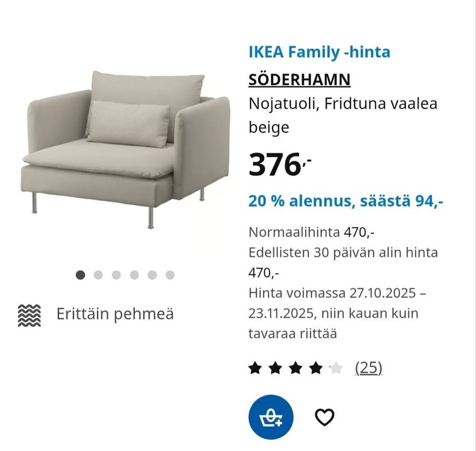Save armchair to favorites with heart icon

coord(325,417)
